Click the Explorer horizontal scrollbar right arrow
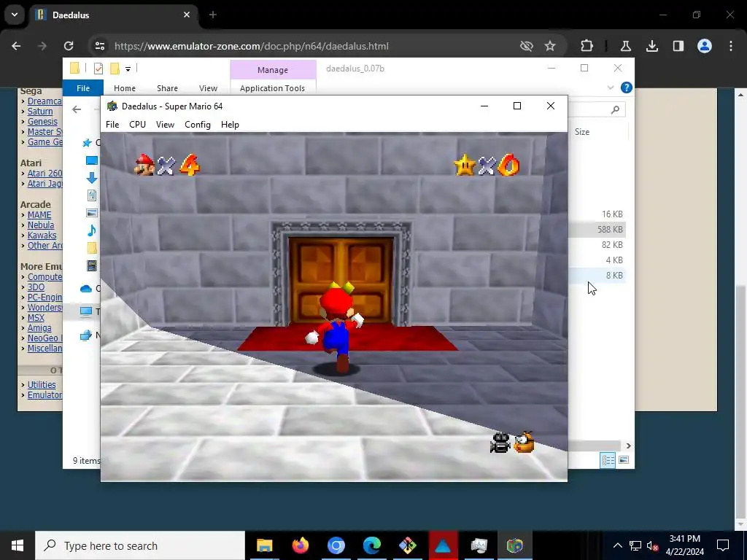The width and height of the screenshot is (747, 560). pyautogui.click(x=628, y=446)
